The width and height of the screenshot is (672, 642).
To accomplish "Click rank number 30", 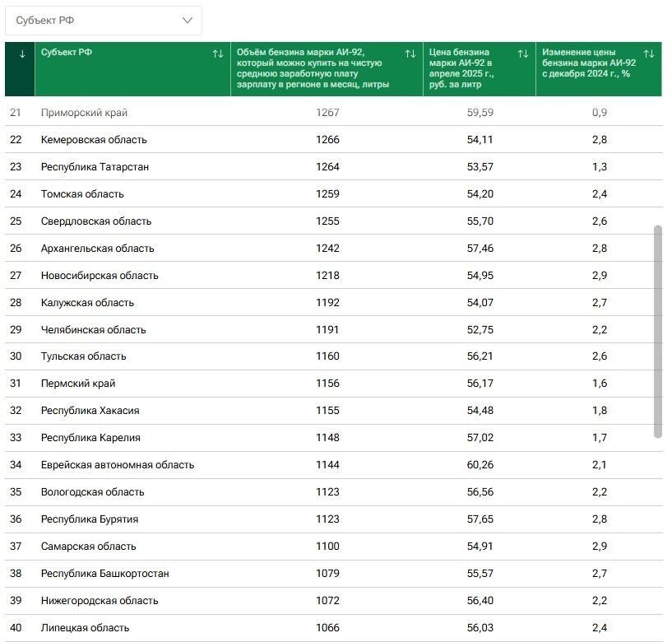I will 16,356.
